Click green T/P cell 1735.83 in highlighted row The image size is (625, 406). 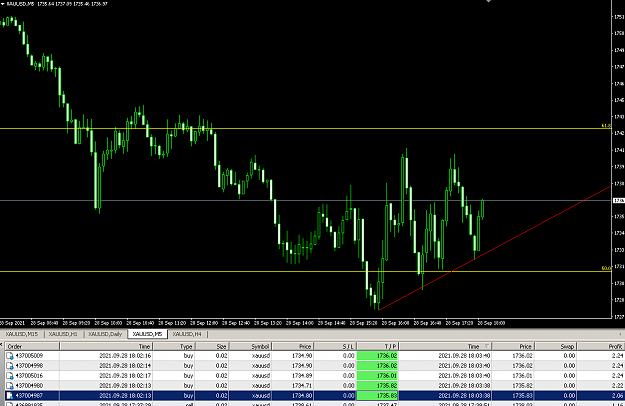pyautogui.click(x=377, y=396)
